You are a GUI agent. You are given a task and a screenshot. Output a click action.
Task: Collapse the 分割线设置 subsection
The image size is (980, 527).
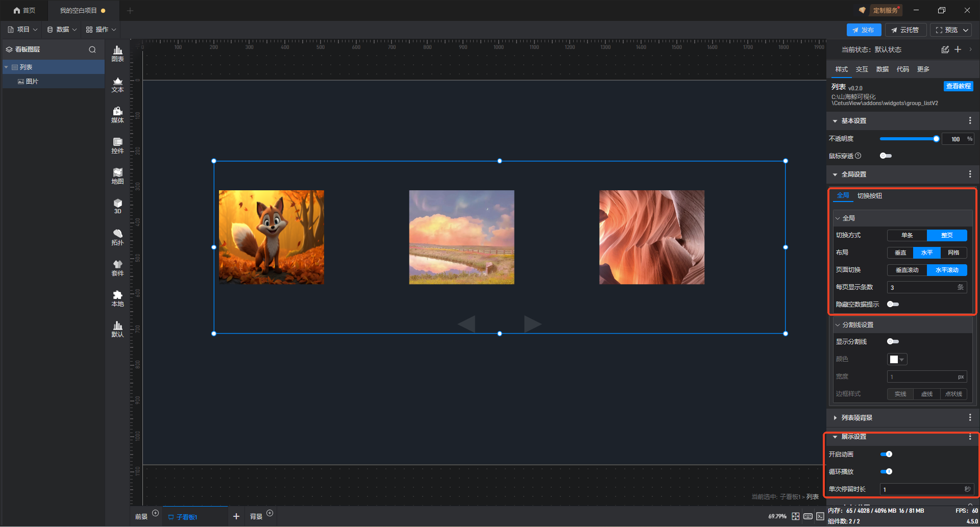[x=838, y=325]
